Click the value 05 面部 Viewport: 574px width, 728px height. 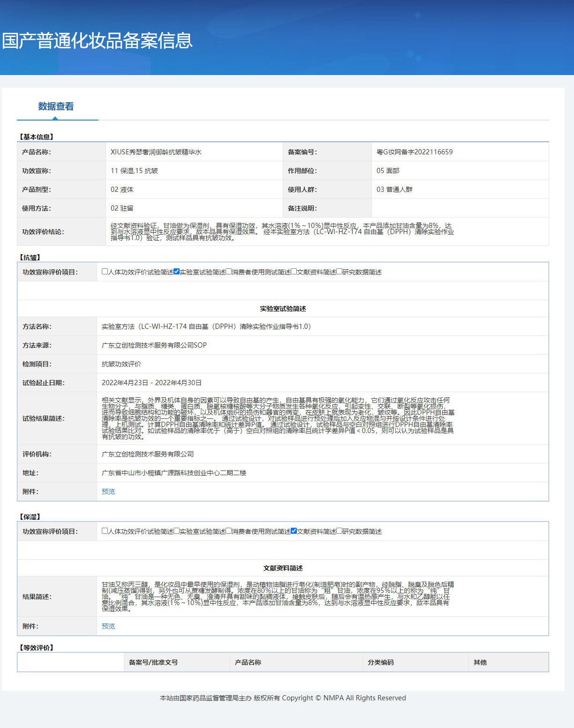[x=388, y=171]
